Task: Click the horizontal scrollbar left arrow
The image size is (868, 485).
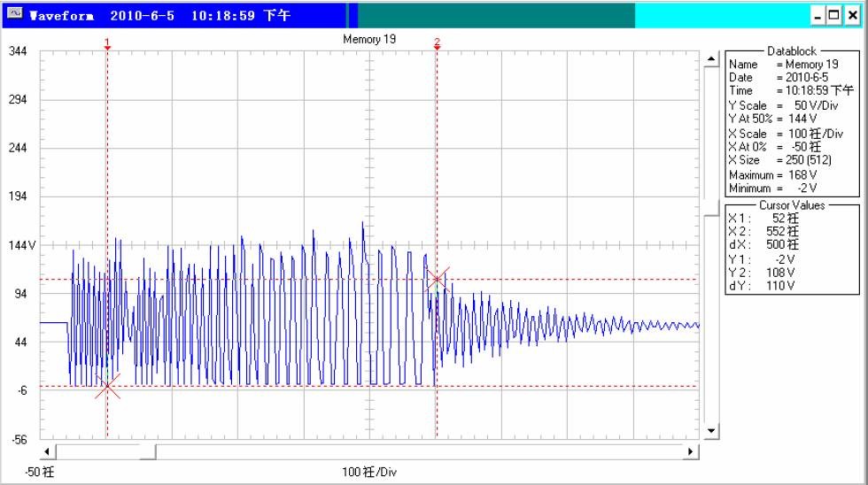Action: 50,452
